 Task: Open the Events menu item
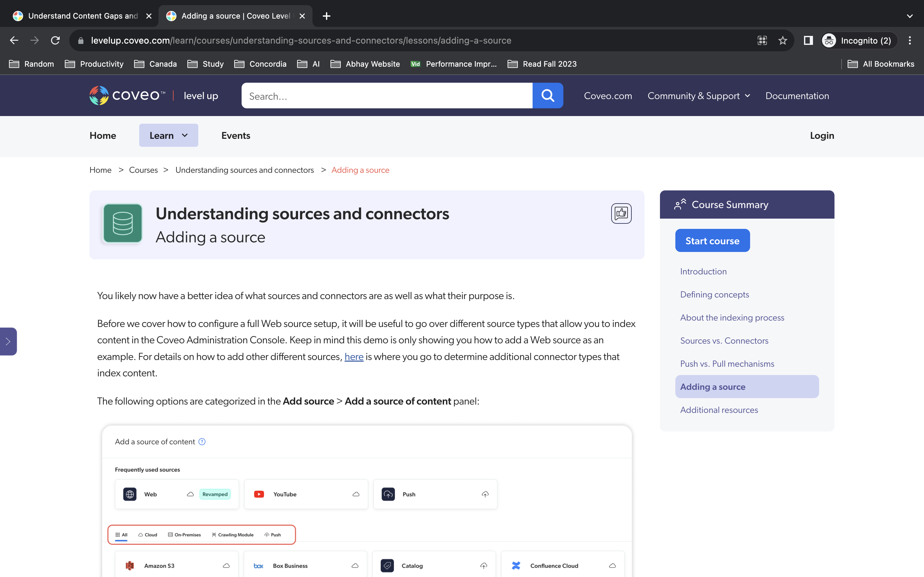(x=235, y=136)
